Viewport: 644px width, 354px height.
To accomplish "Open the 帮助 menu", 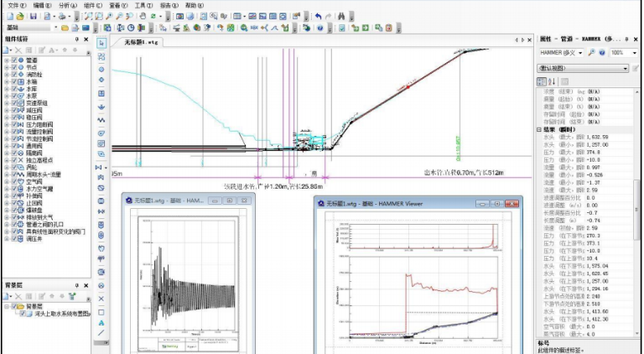I will coord(195,5).
